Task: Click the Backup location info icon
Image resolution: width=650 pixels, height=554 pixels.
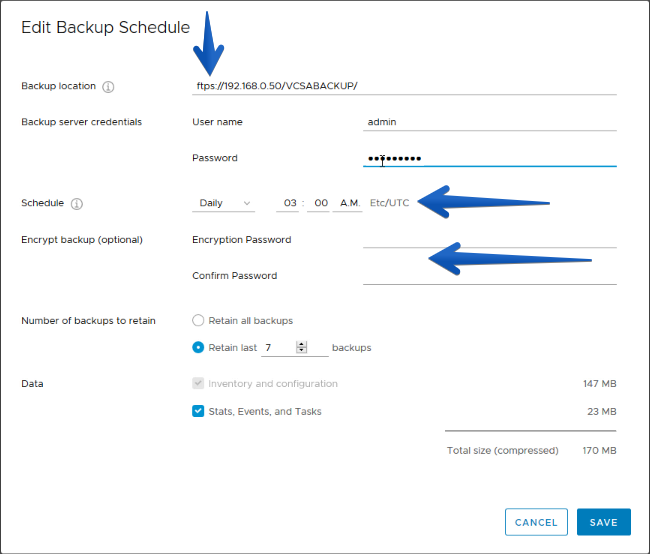Action: [x=108, y=87]
